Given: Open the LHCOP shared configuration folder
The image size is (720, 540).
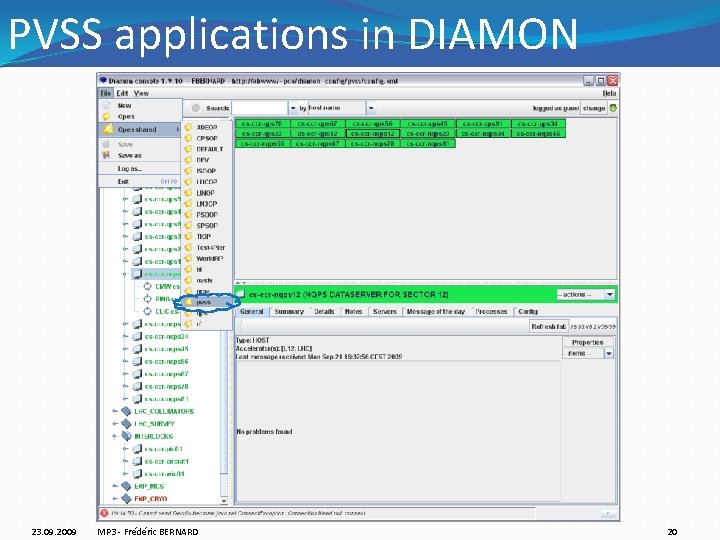Looking at the screenshot, I should [x=206, y=182].
